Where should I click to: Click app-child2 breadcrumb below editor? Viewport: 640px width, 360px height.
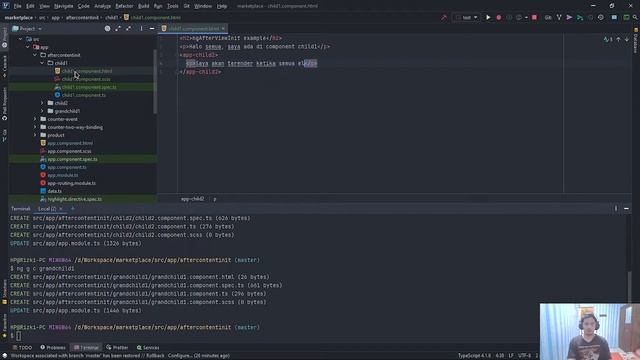[x=192, y=199]
